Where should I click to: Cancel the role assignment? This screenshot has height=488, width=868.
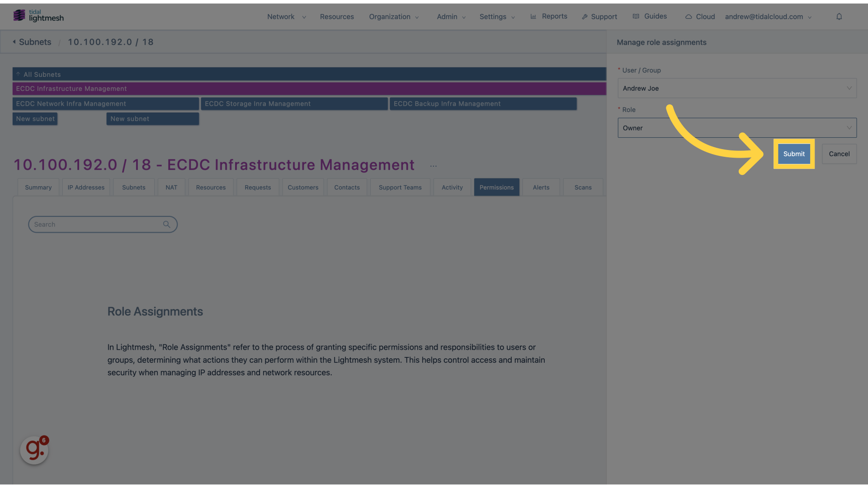[x=839, y=154]
